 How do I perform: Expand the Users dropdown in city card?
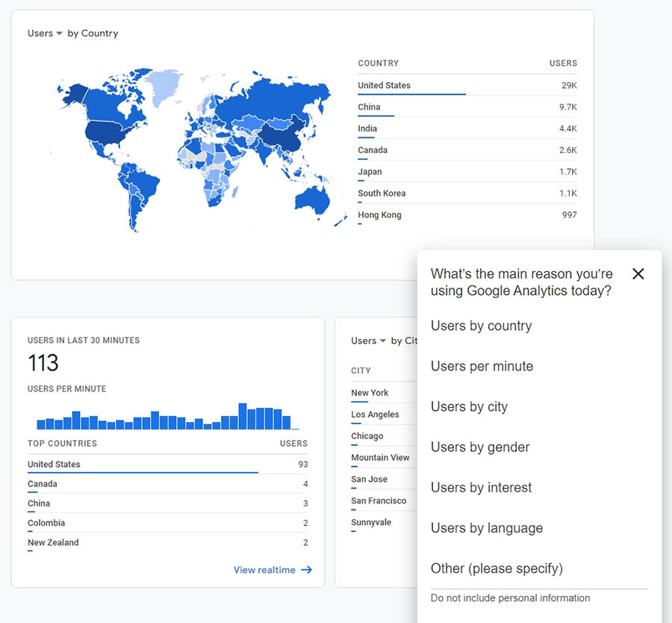[x=369, y=341]
